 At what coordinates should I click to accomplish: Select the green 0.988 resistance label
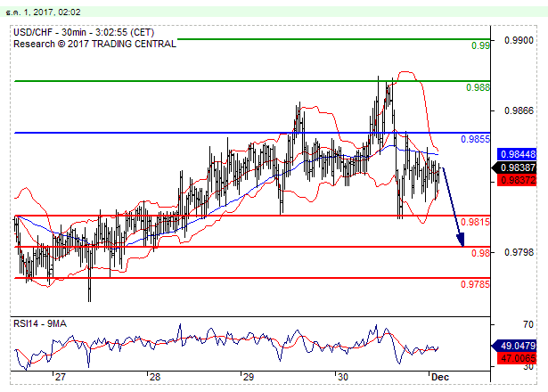pyautogui.click(x=478, y=87)
